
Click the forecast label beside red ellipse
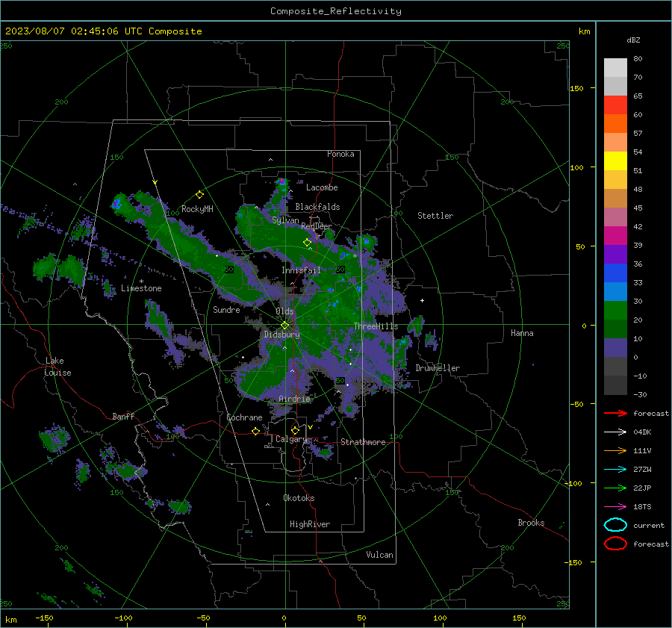(x=651, y=544)
